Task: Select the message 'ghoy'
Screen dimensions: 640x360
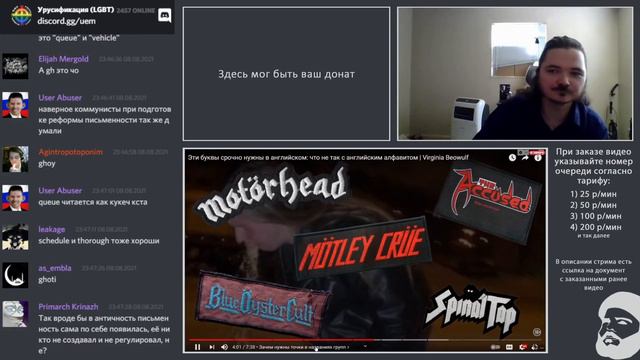Action: tap(47, 164)
